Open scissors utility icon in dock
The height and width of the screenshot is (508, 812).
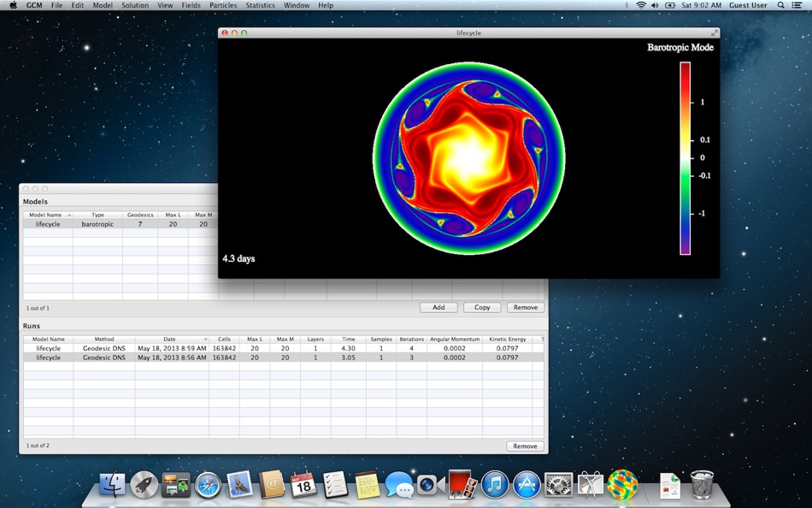coord(591,485)
